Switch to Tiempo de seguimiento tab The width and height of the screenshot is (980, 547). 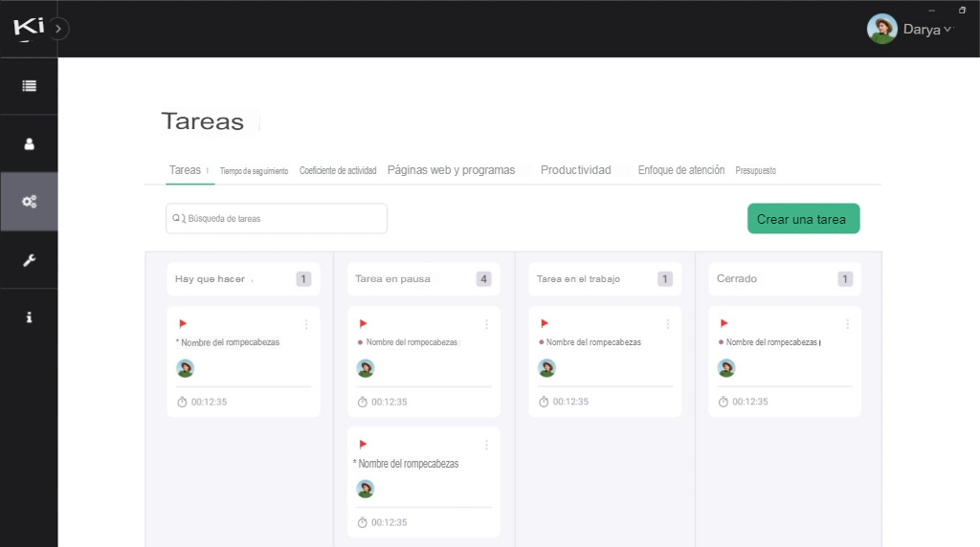click(x=254, y=170)
